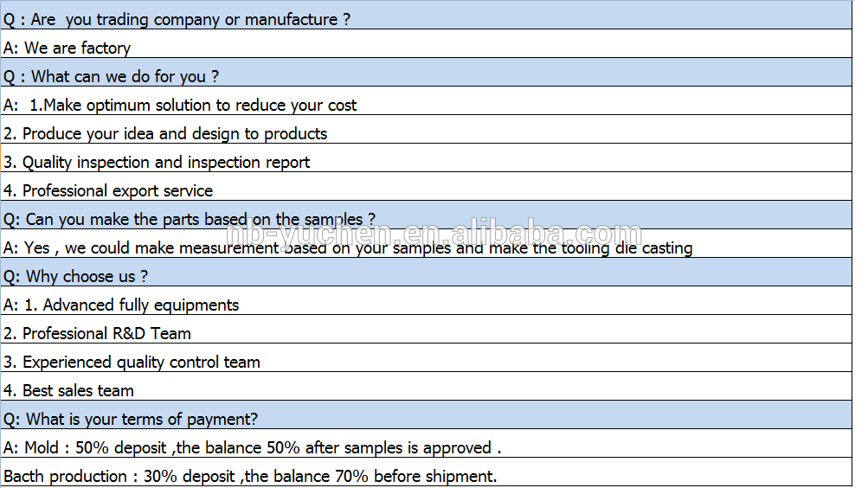The width and height of the screenshot is (868, 488).
Task: Click the "Why choose us" question row
Action: [76, 276]
